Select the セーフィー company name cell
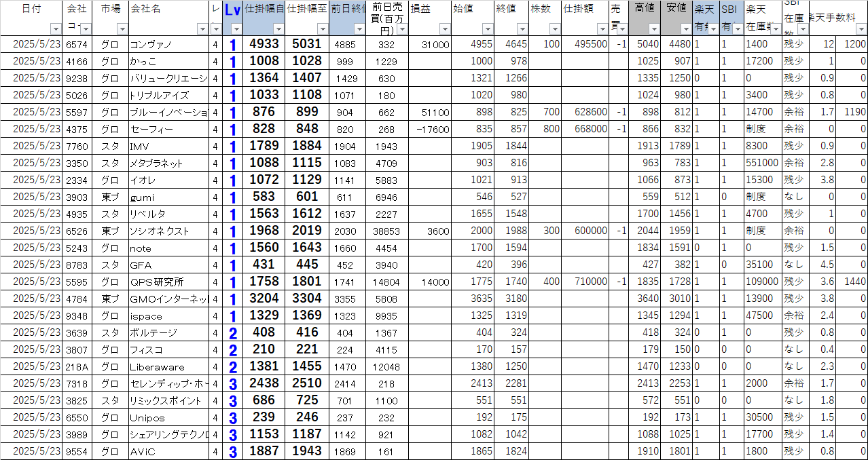The width and height of the screenshot is (868, 460). coord(168,129)
